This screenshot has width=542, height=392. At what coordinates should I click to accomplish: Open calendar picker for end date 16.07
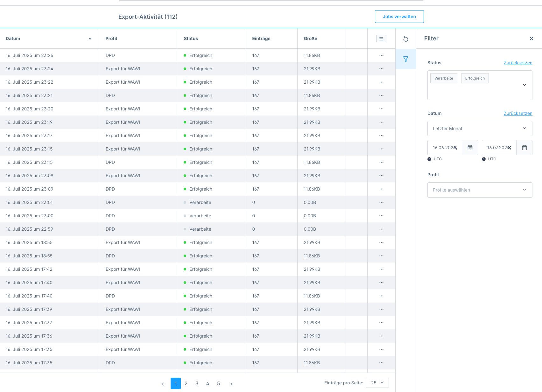[524, 148]
